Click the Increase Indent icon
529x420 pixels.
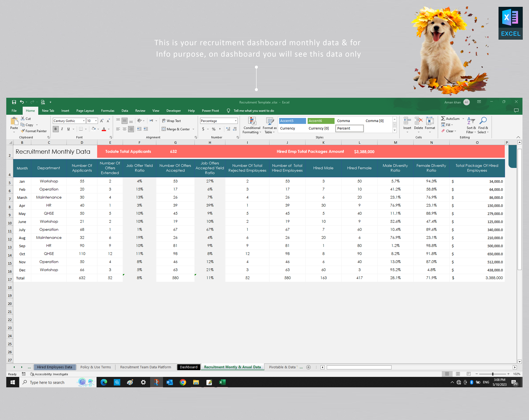point(146,129)
